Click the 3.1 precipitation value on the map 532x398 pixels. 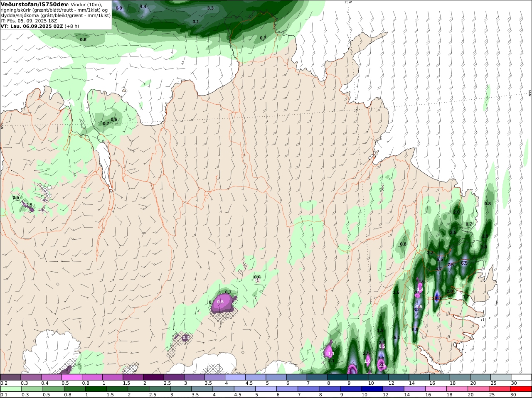[x=196, y=22]
